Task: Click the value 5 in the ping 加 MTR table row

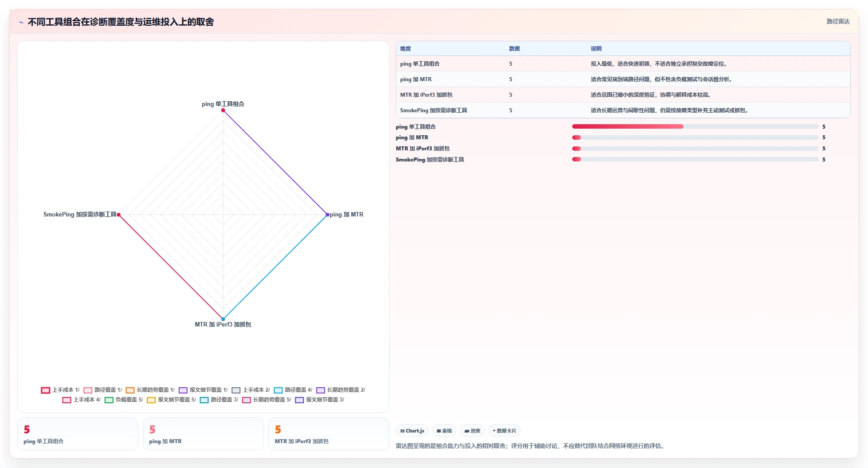Action: [511, 79]
